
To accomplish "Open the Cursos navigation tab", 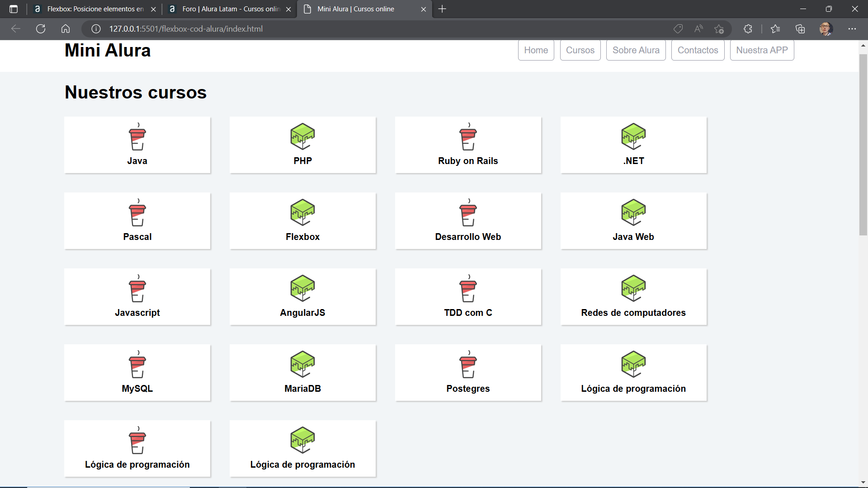I will coord(580,50).
